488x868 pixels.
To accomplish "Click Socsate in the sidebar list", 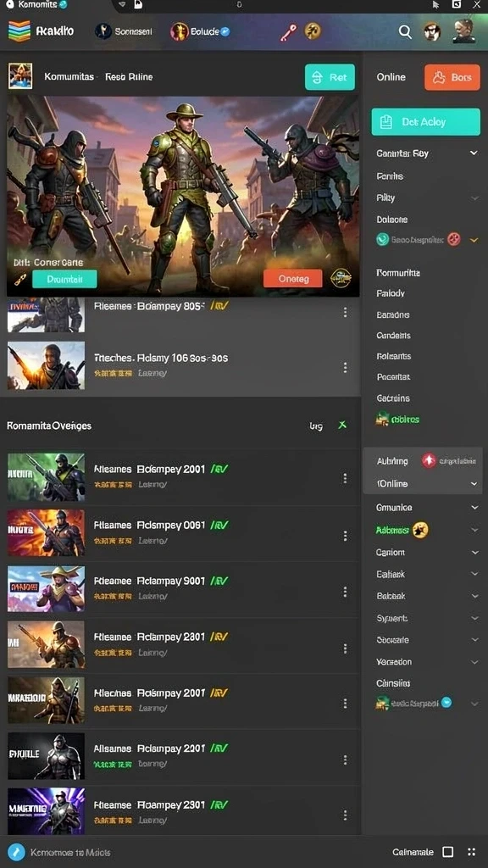I will point(393,640).
